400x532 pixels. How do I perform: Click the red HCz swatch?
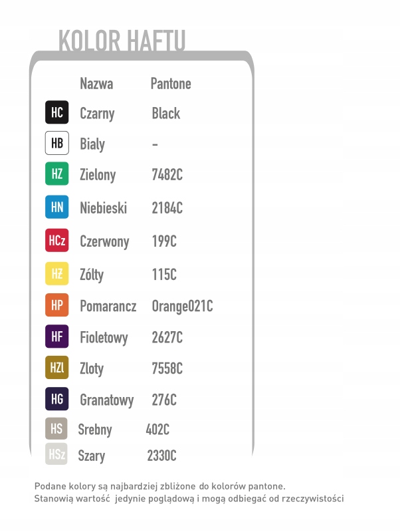click(57, 241)
